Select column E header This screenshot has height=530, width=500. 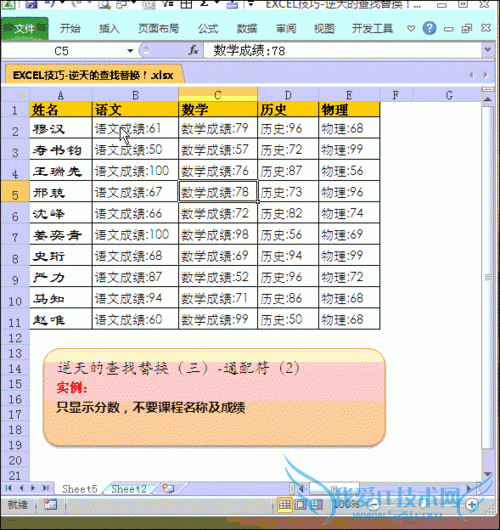pos(349,95)
